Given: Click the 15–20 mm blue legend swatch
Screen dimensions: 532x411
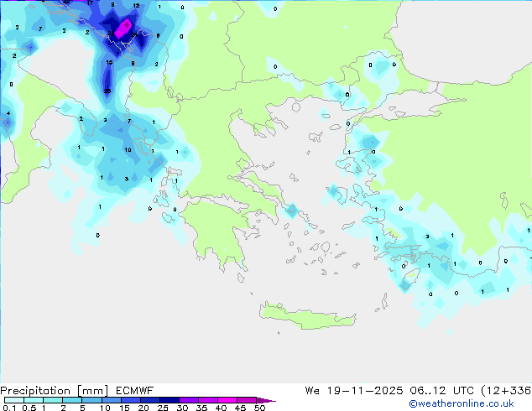Looking at the screenshot, I should click(x=130, y=400).
